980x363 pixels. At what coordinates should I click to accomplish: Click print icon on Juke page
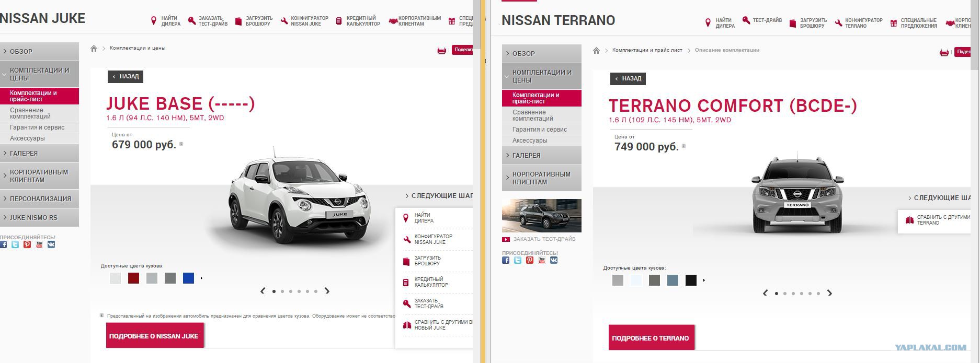point(442,50)
